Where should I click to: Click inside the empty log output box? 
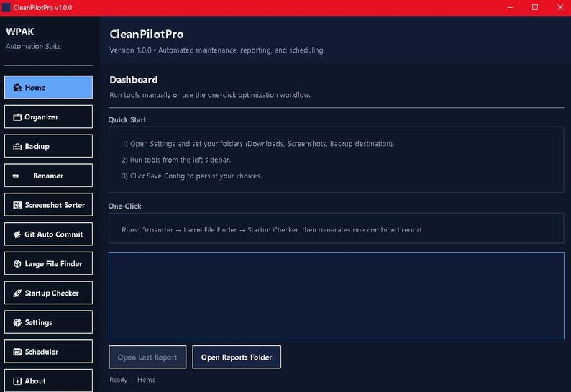point(336,296)
